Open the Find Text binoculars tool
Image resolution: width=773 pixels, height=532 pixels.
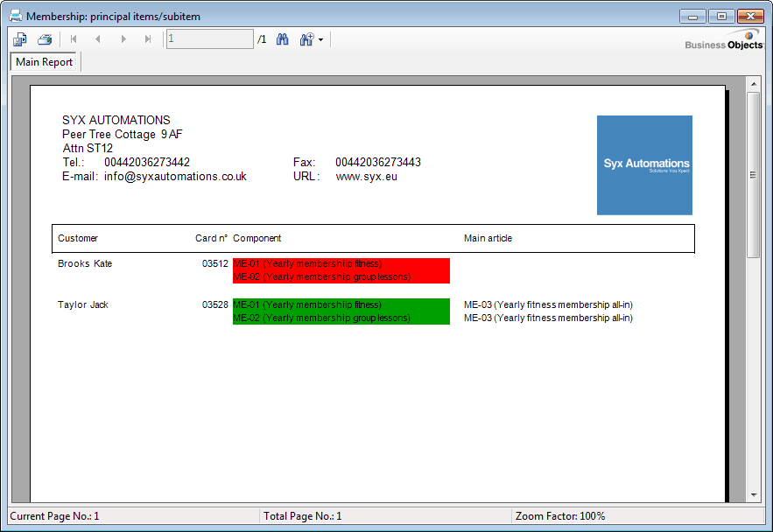283,39
